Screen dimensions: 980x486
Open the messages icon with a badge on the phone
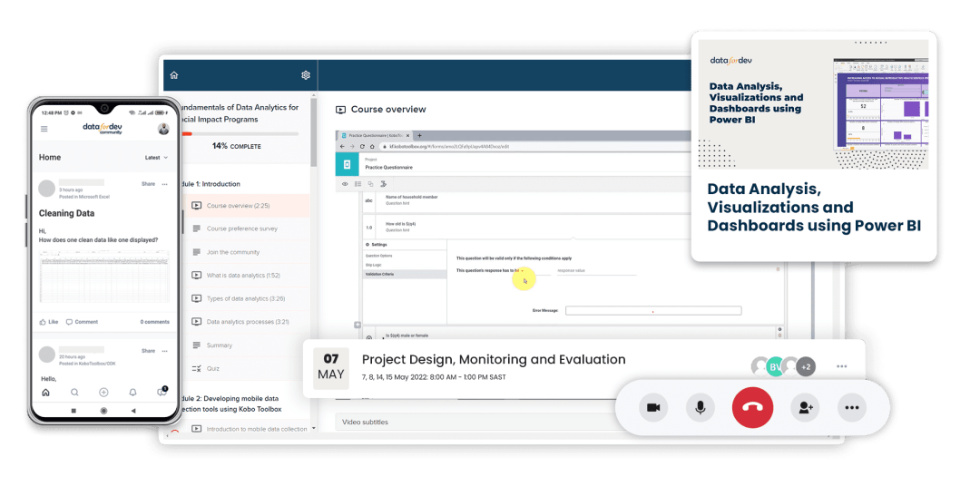pyautogui.click(x=162, y=392)
